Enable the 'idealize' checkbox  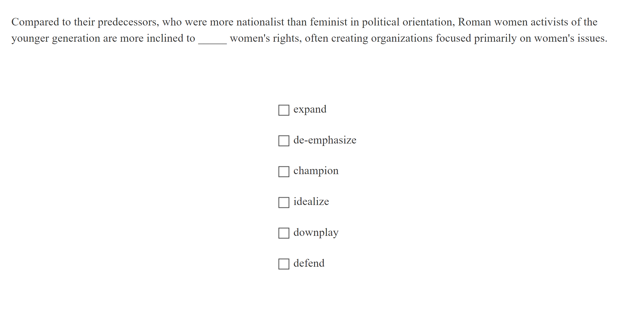(x=284, y=202)
